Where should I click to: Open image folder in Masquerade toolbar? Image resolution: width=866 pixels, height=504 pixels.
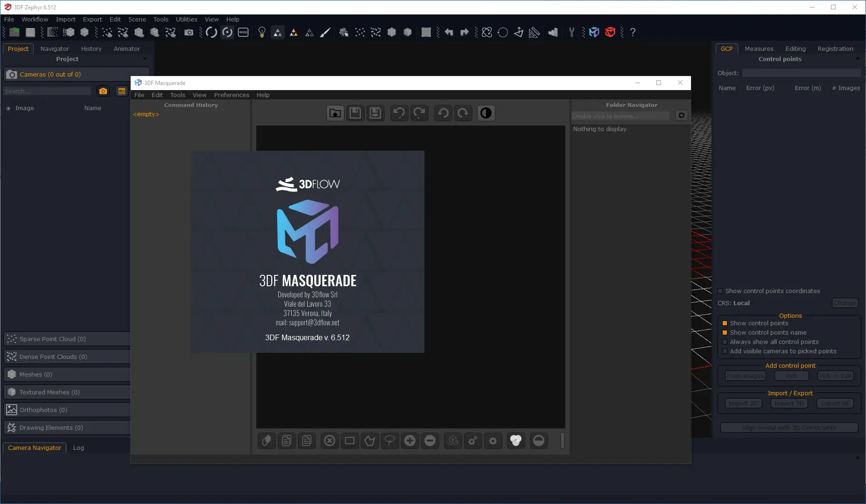tap(335, 113)
